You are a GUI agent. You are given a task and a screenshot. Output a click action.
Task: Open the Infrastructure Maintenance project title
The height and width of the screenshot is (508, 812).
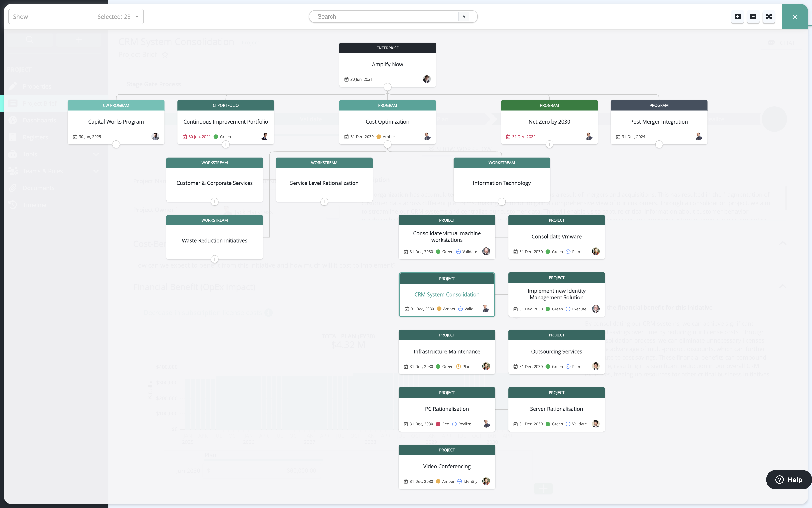click(x=447, y=351)
